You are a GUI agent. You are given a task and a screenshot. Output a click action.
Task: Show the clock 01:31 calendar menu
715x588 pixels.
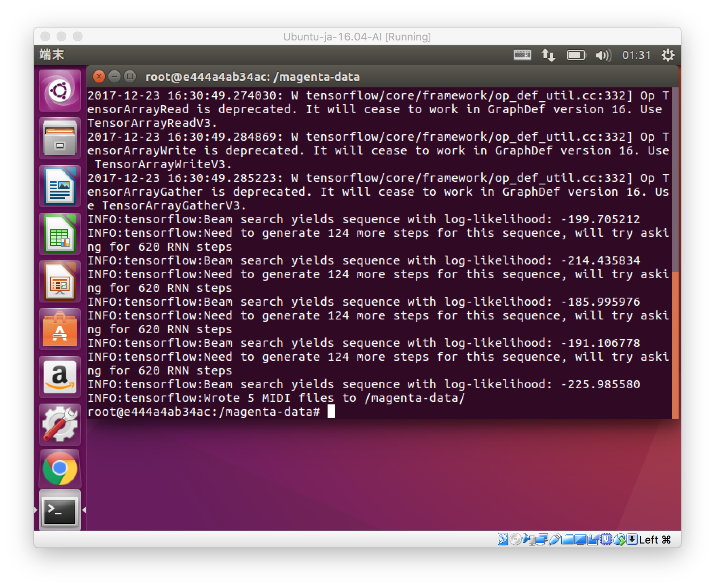636,55
